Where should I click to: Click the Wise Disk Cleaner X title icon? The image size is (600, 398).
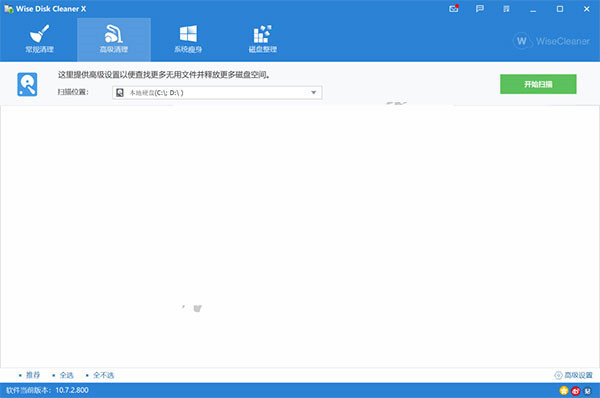(x=8, y=9)
